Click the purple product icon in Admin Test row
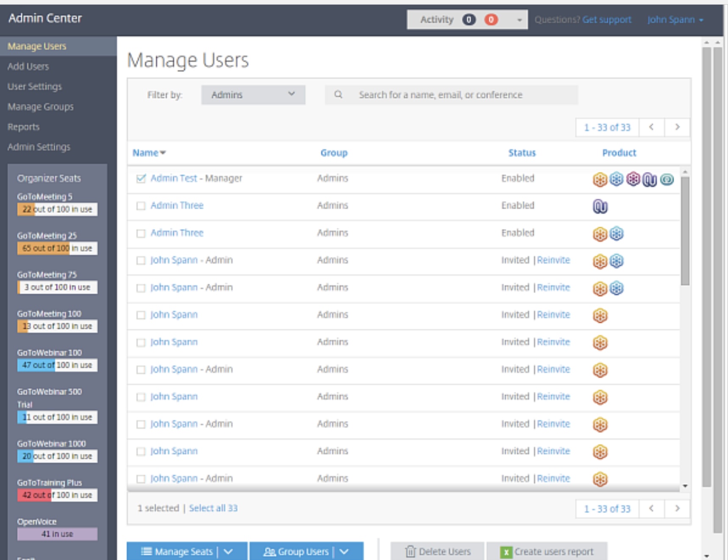728x560 pixels. pos(633,179)
